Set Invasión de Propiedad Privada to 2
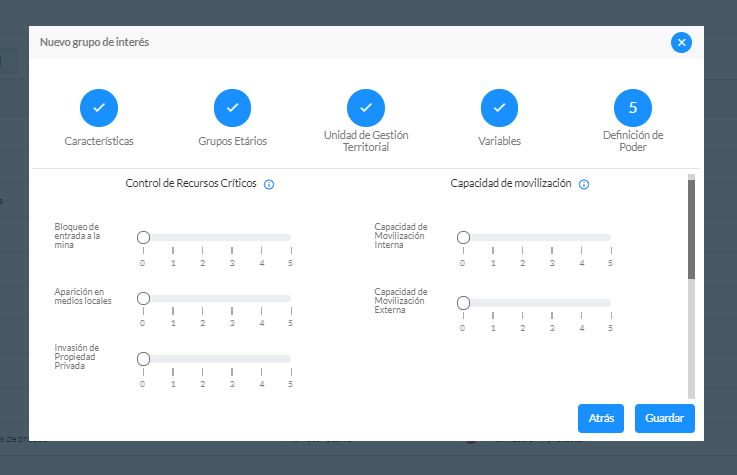 point(203,359)
